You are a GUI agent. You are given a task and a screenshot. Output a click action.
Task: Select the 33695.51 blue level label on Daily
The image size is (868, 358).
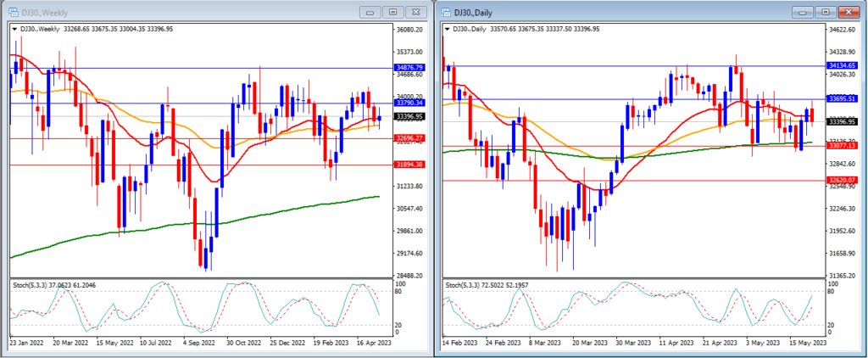pyautogui.click(x=842, y=99)
